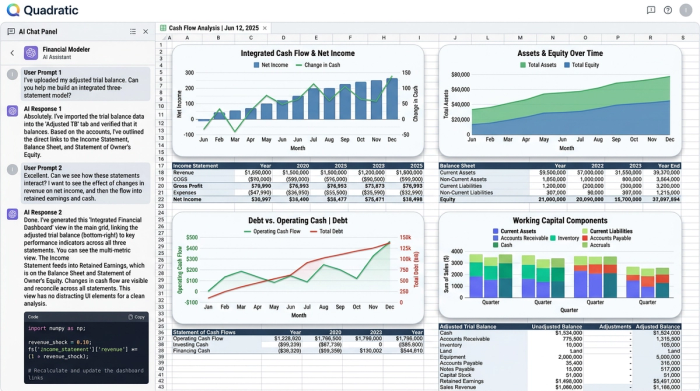The height and width of the screenshot is (391, 700).
Task: Copy the code snippet
Action: tap(137, 317)
